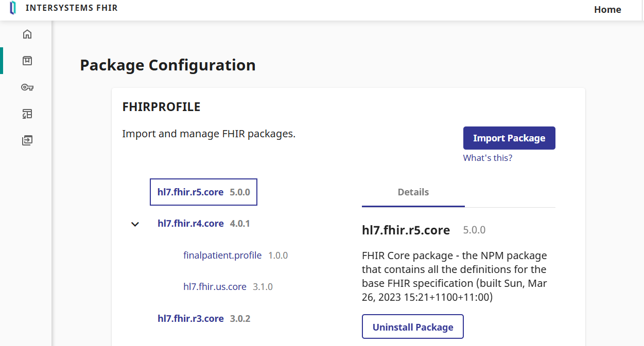Viewport: 644px width, 346px height.
Task: Open the Home menu item
Action: click(607, 10)
